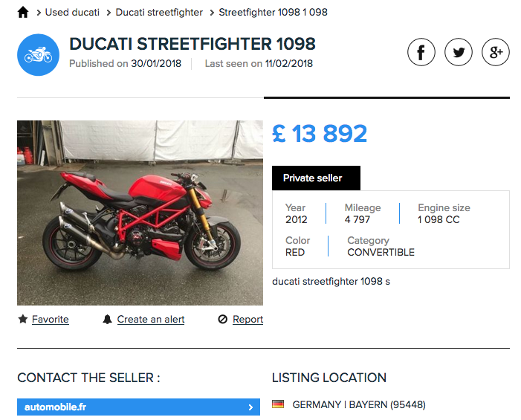Share listing on Google Plus
The image size is (521, 420).
click(x=496, y=53)
